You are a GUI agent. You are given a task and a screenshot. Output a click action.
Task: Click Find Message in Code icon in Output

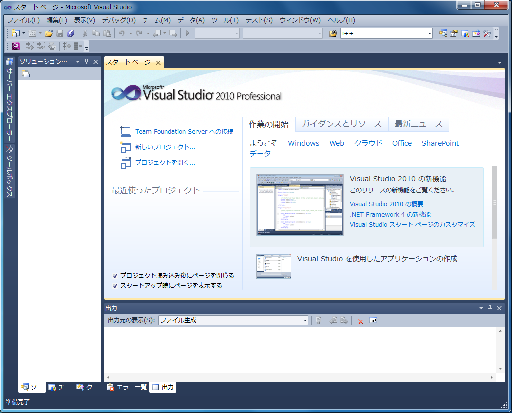[318, 321]
